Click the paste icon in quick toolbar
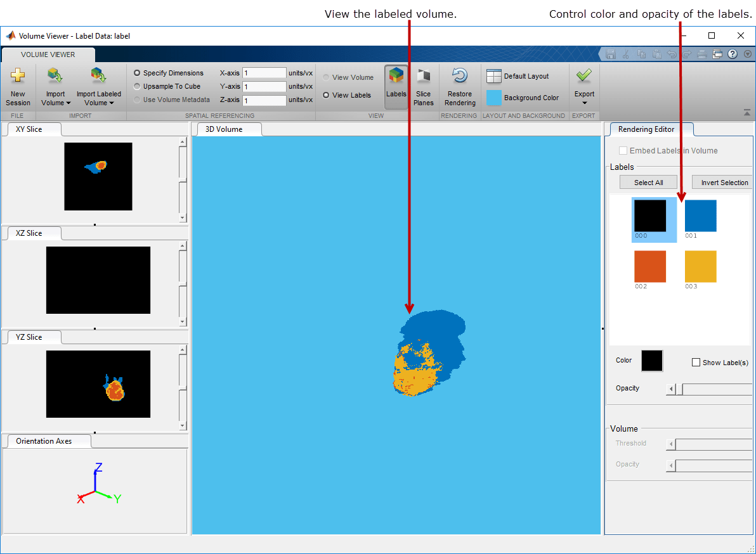The height and width of the screenshot is (554, 756). pos(656,54)
